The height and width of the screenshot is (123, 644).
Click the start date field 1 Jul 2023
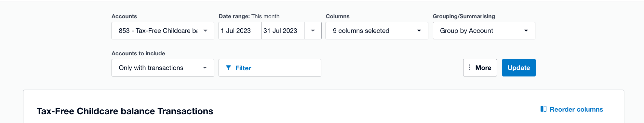[x=240, y=31]
